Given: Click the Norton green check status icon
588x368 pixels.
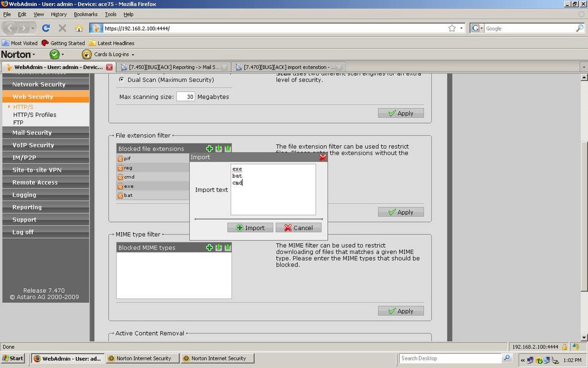Looking at the screenshot, I should tap(55, 55).
